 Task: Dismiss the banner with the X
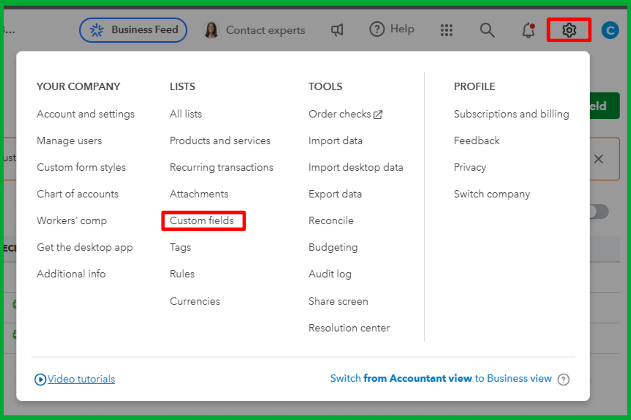point(598,159)
